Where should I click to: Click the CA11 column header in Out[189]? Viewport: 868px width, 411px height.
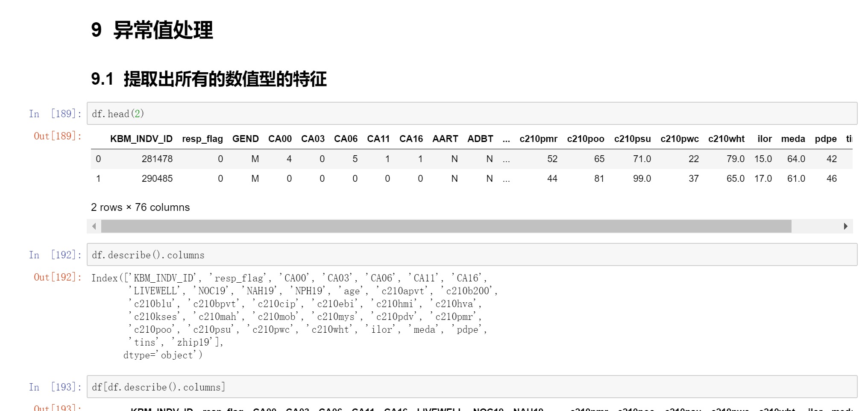tap(378, 139)
